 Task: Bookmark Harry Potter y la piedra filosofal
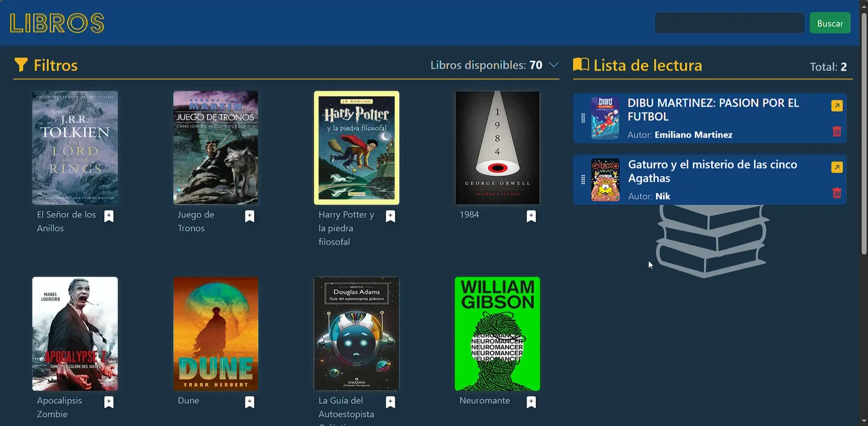pos(390,216)
